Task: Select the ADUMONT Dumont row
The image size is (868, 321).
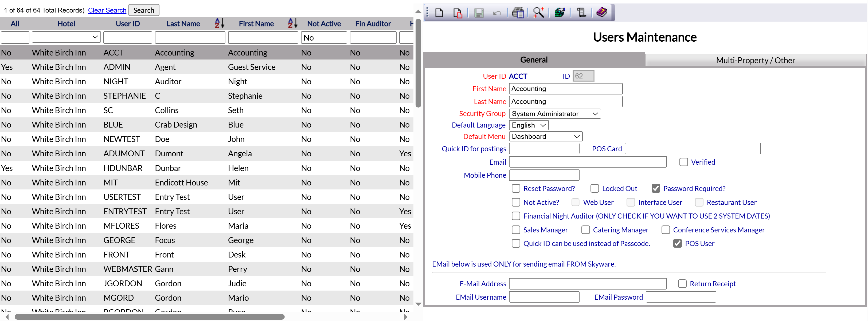Action: (206, 153)
